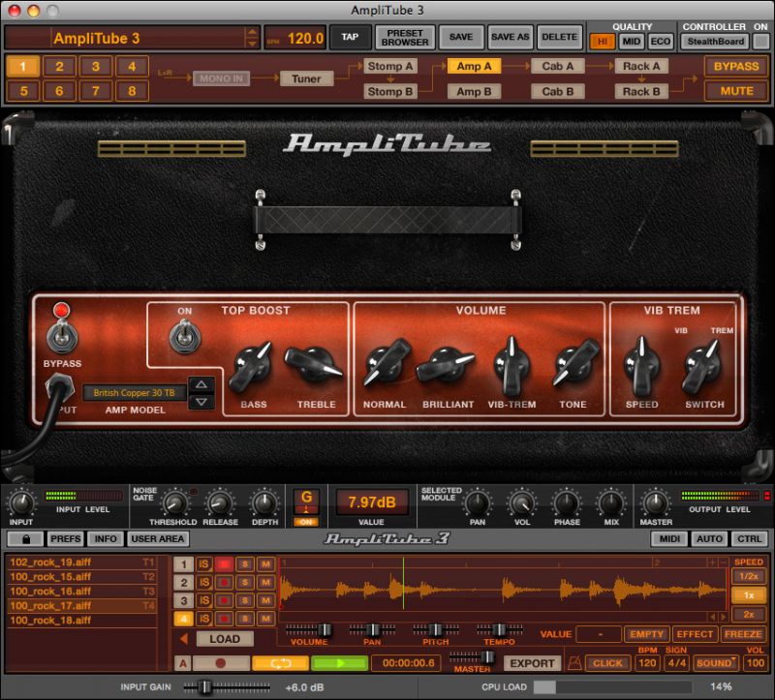Switch to the Stomp A module
The image size is (775, 700).
[x=390, y=66]
